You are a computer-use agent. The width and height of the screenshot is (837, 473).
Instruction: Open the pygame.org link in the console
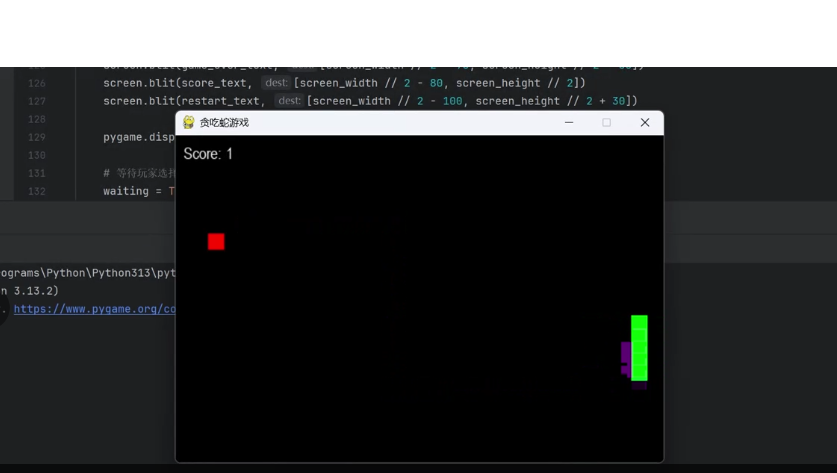[x=94, y=309]
